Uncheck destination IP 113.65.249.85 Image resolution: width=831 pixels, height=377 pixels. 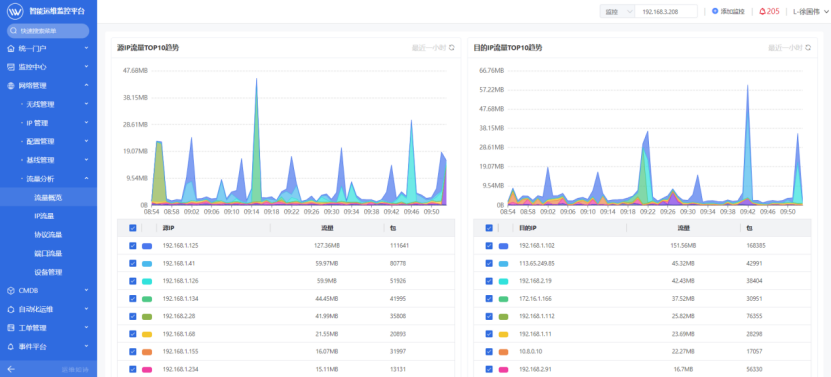tap(489, 264)
